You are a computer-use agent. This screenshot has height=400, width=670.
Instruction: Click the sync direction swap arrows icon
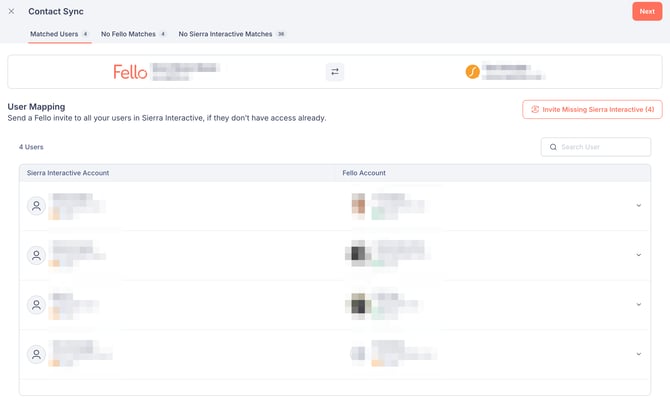[x=335, y=72]
